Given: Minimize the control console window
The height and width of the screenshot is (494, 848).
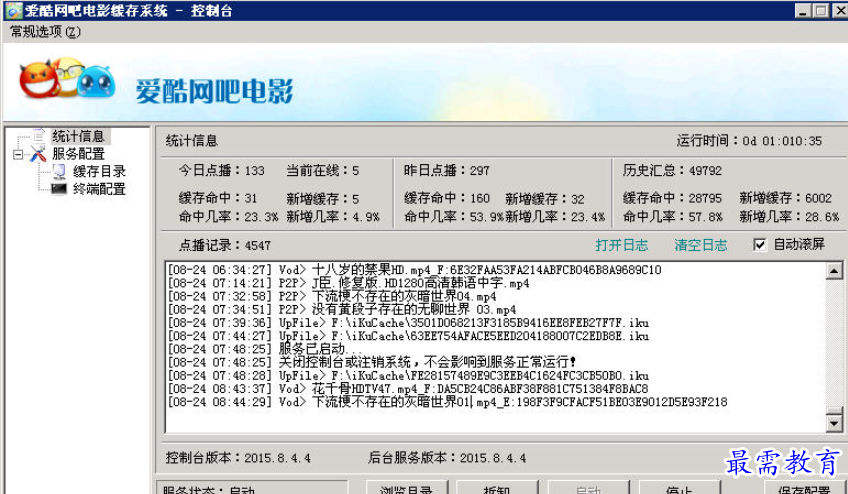Looking at the screenshot, I should click(803, 10).
